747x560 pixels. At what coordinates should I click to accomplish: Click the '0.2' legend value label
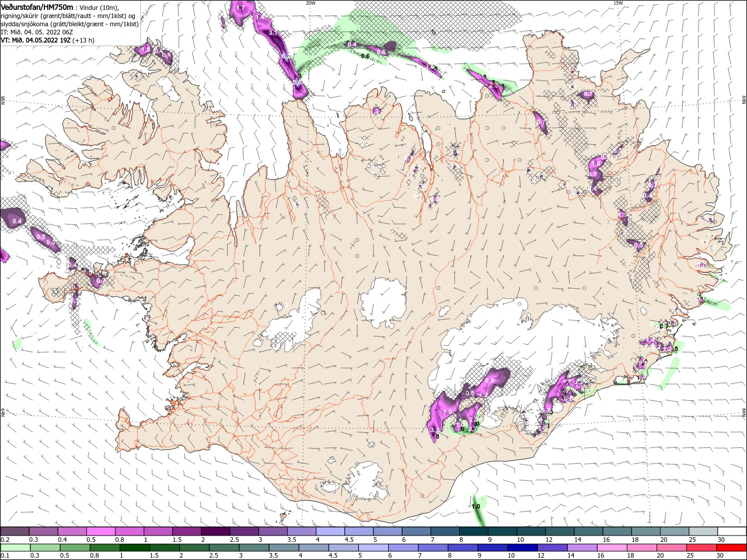click(x=5, y=540)
